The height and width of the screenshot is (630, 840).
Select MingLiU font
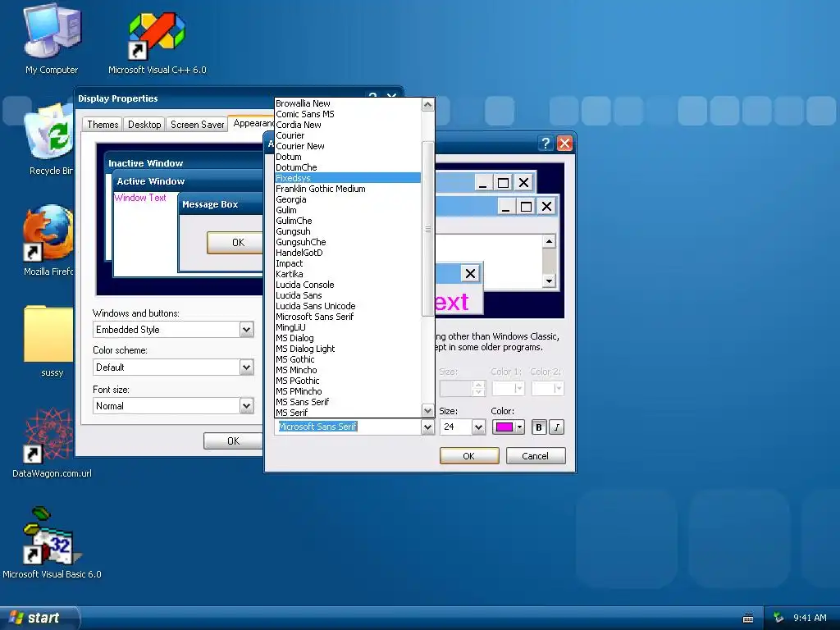[348, 327]
